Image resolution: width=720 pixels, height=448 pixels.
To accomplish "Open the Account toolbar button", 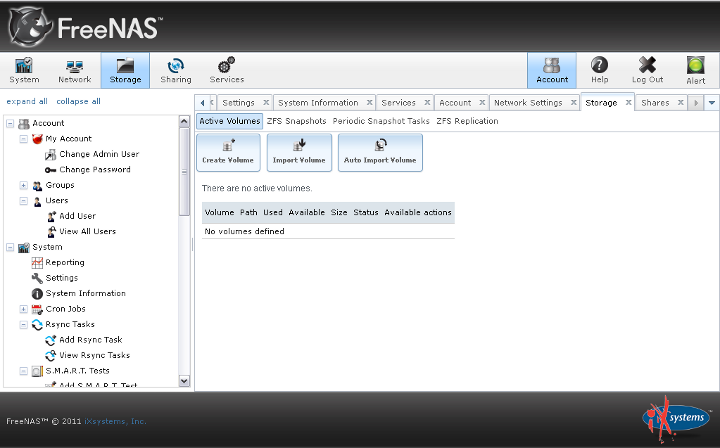I will (551, 70).
